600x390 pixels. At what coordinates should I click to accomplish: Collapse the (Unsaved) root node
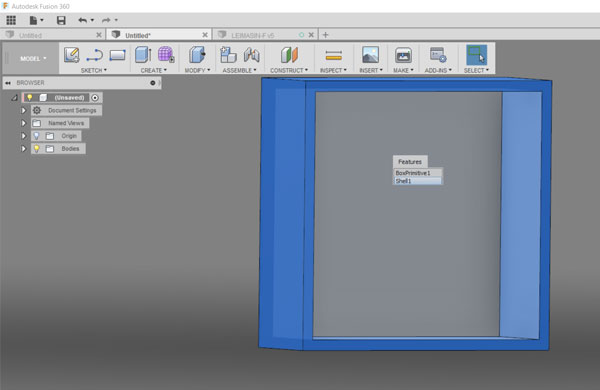tap(15, 98)
